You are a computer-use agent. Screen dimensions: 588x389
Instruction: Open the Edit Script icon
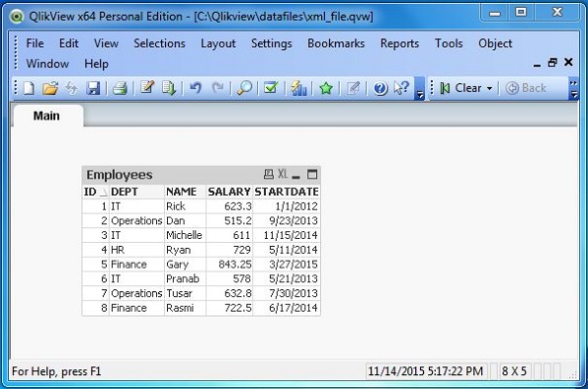(147, 88)
